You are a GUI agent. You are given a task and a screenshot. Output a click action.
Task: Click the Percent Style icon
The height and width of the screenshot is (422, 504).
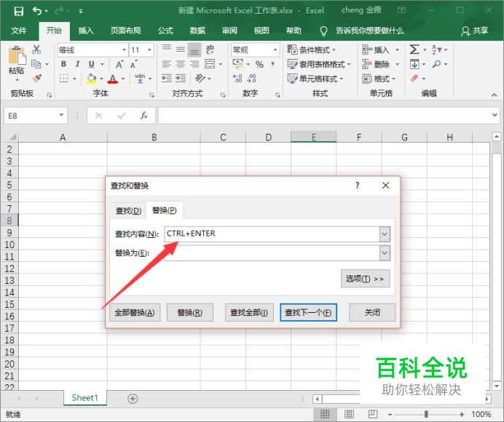[259, 64]
